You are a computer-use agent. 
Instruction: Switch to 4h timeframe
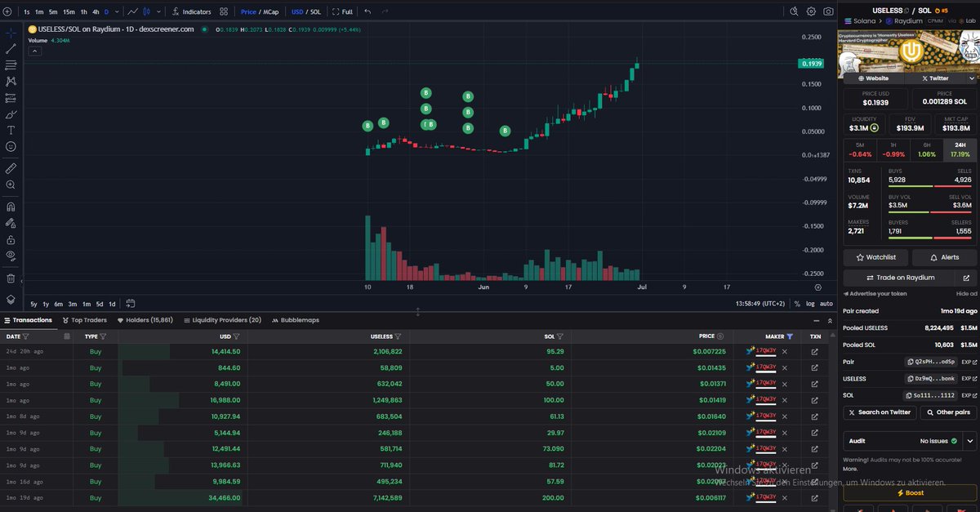coord(96,11)
